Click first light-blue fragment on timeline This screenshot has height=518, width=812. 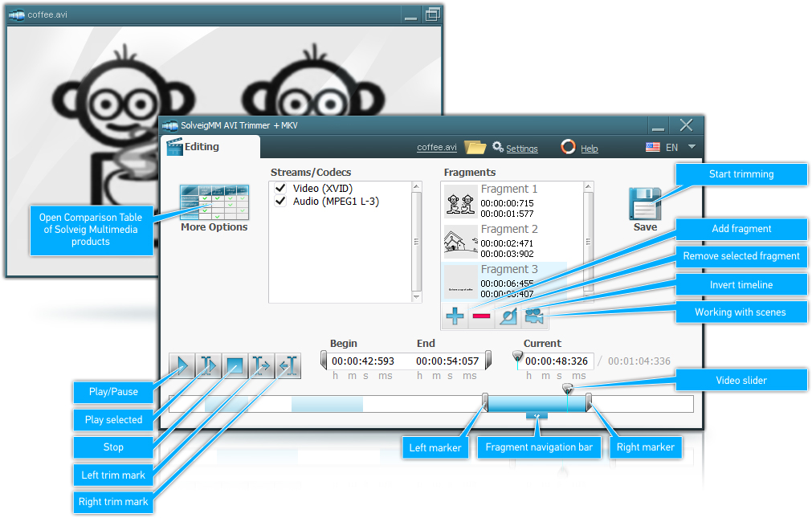click(x=226, y=404)
